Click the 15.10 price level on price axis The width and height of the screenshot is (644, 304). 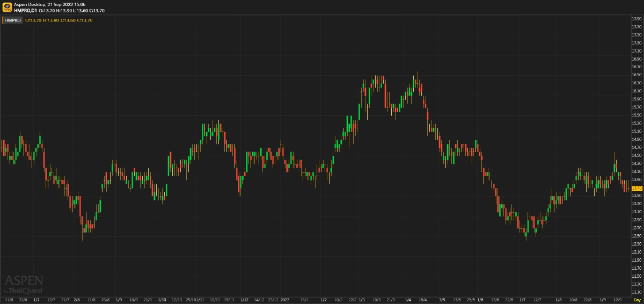click(x=637, y=132)
